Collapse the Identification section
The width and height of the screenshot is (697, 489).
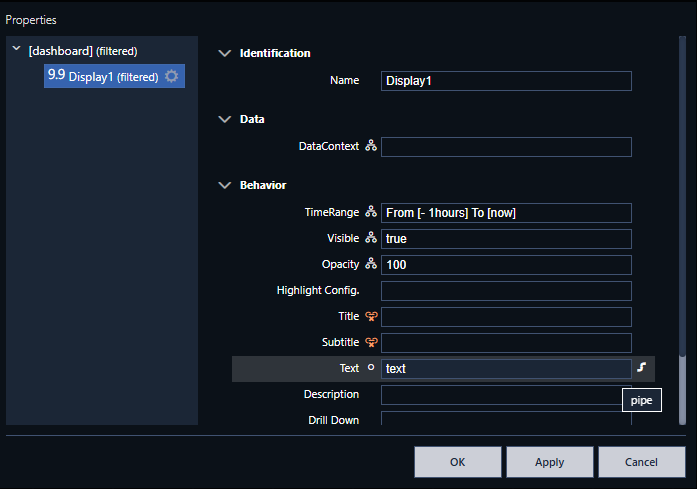point(224,53)
